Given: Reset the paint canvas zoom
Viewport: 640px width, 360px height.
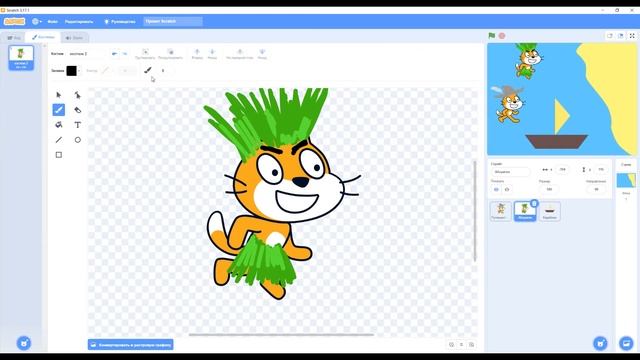Looking at the screenshot, I should [462, 344].
